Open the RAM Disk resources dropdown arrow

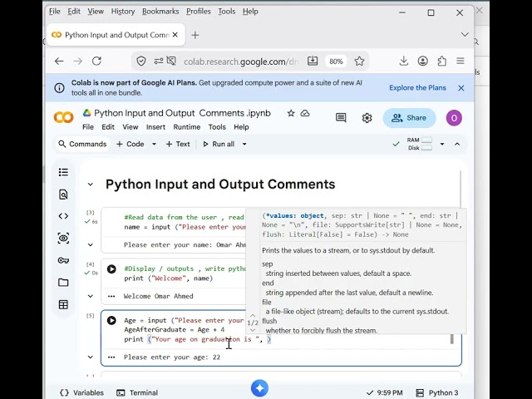(442, 144)
